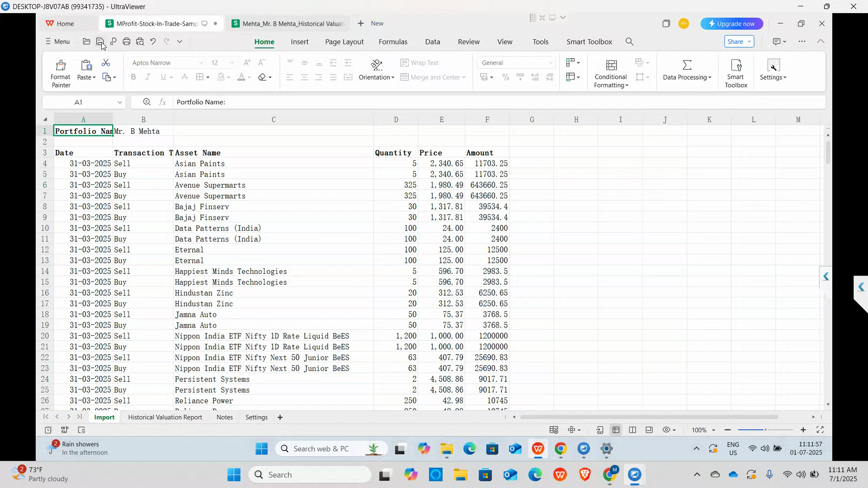868x488 pixels.
Task: Open Smart Toolbox button
Action: 736,74
